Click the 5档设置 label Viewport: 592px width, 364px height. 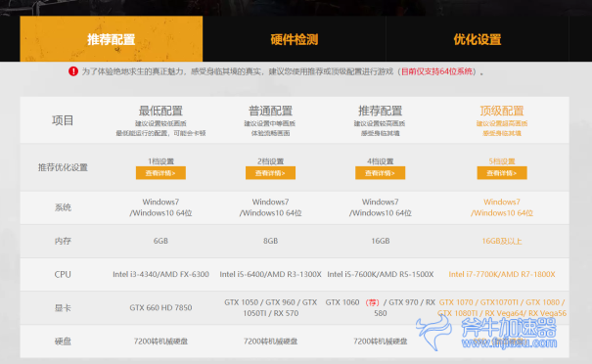(502, 161)
